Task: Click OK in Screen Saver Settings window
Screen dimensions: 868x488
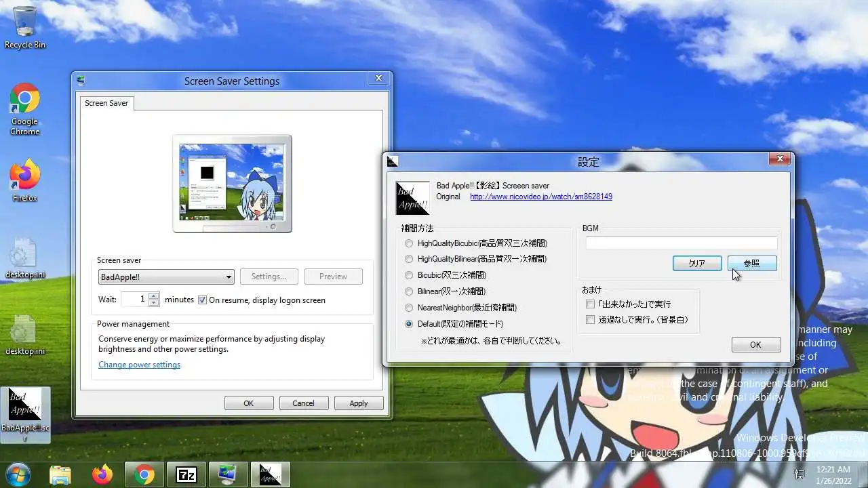Action: pos(249,403)
